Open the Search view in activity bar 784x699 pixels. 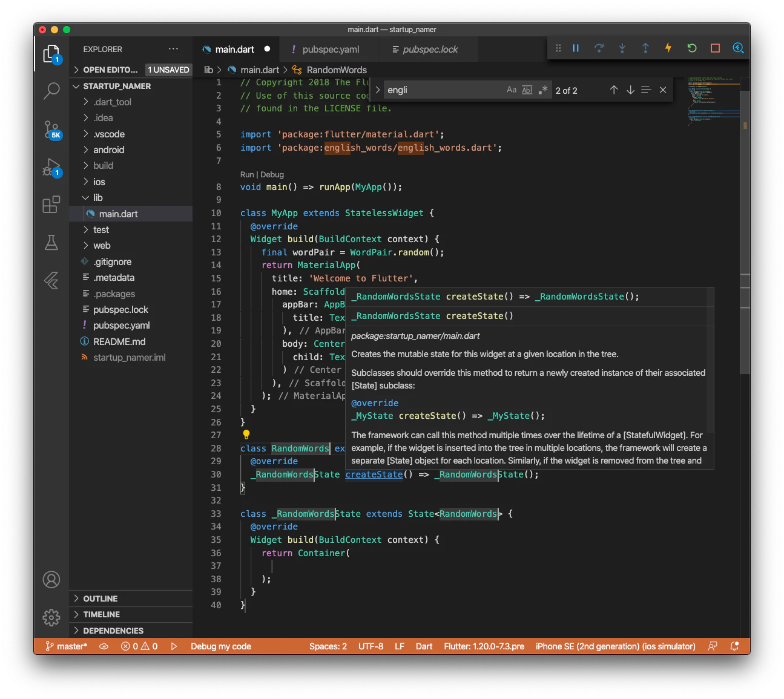51,91
